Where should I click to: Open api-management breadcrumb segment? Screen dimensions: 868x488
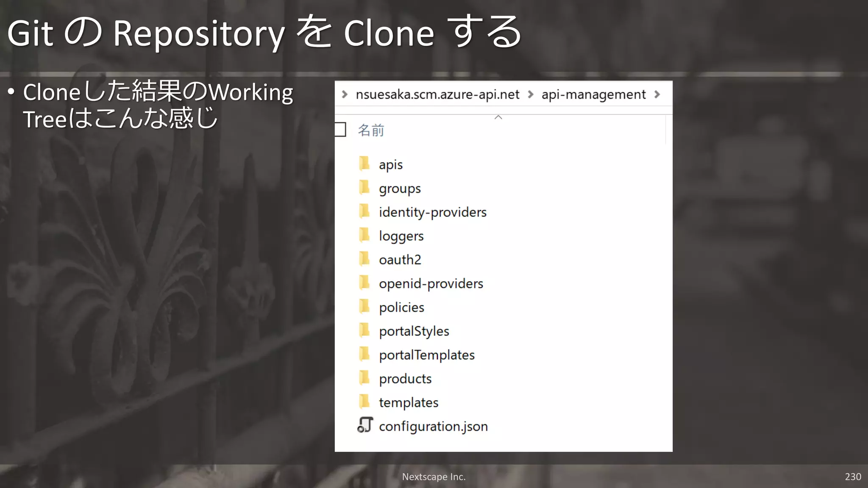coord(594,94)
